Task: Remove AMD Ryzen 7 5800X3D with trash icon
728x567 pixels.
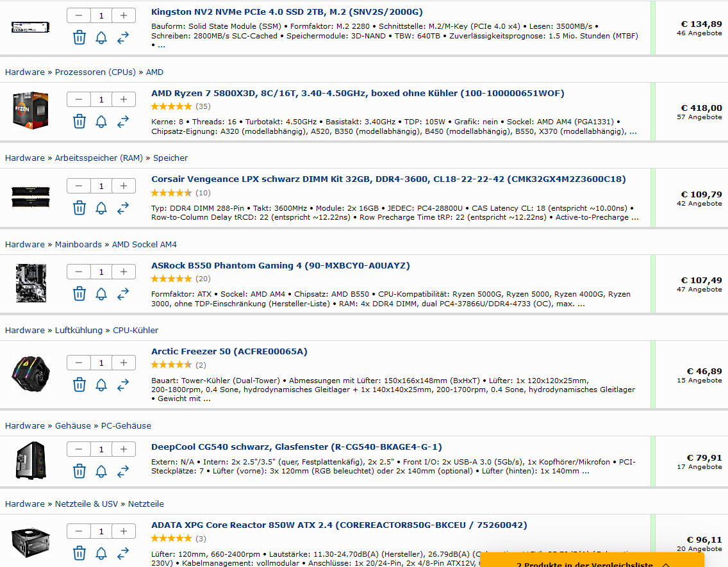Action: [x=79, y=122]
